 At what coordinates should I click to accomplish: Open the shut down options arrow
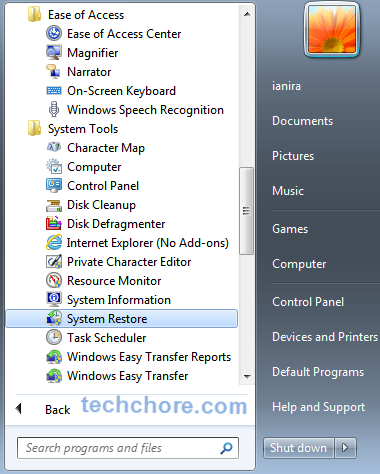(x=345, y=448)
